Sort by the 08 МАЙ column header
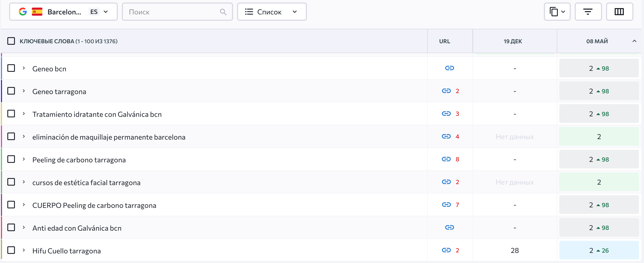The width and height of the screenshot is (644, 263). 597,41
